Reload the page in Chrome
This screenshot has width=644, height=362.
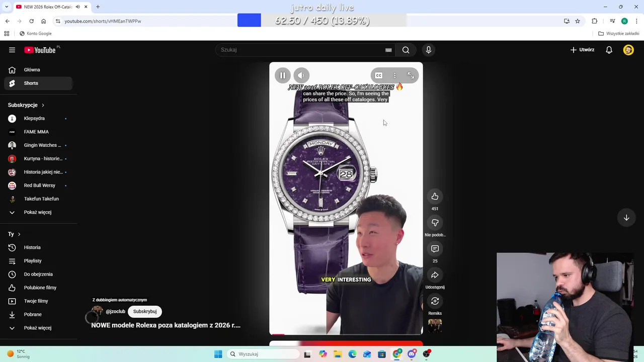coord(31,21)
